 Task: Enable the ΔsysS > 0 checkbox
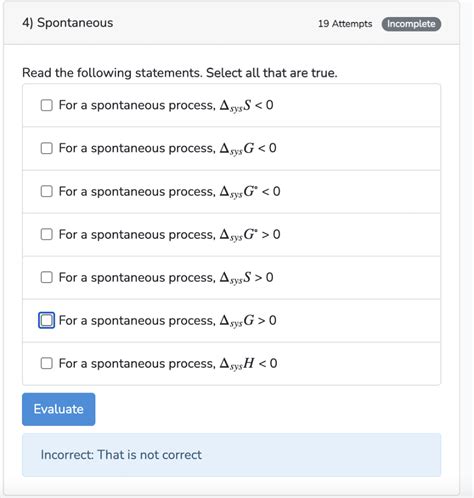47,277
